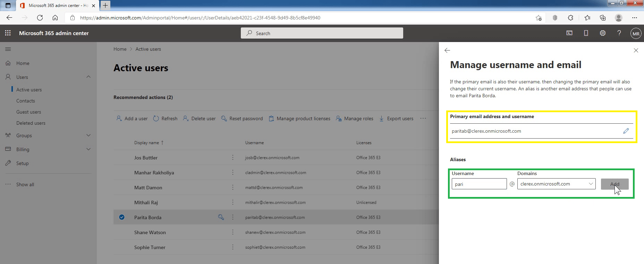Viewport: 644px width, 264px height.
Task: Click the help question mark icon
Action: 619,33
